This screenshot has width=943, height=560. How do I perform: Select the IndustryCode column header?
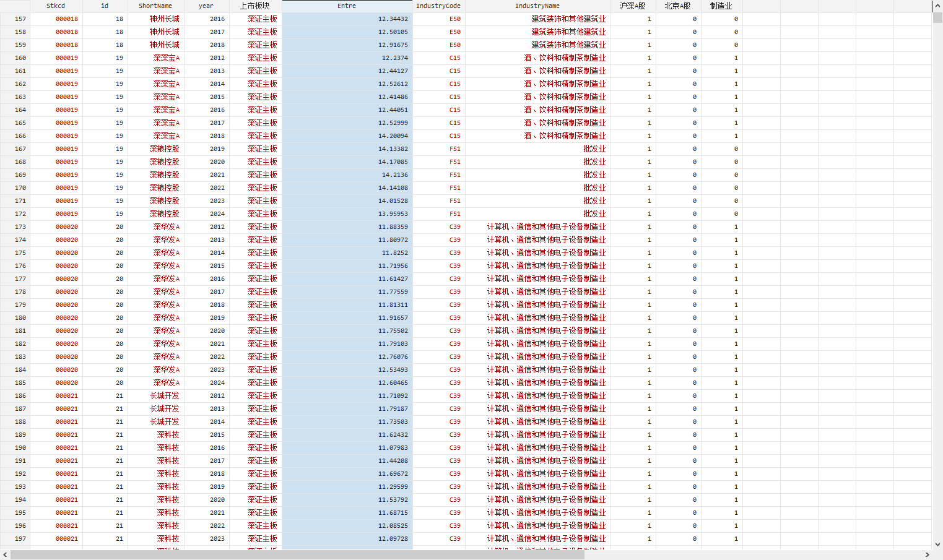(x=438, y=6)
